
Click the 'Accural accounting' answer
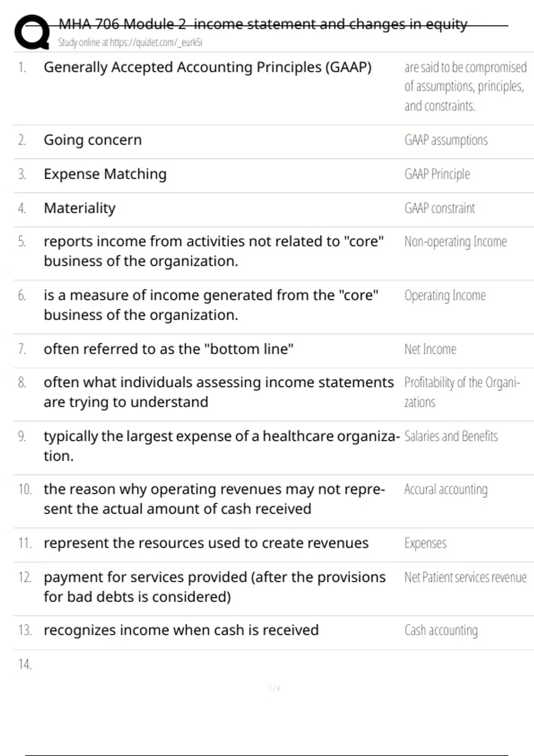pyautogui.click(x=446, y=489)
